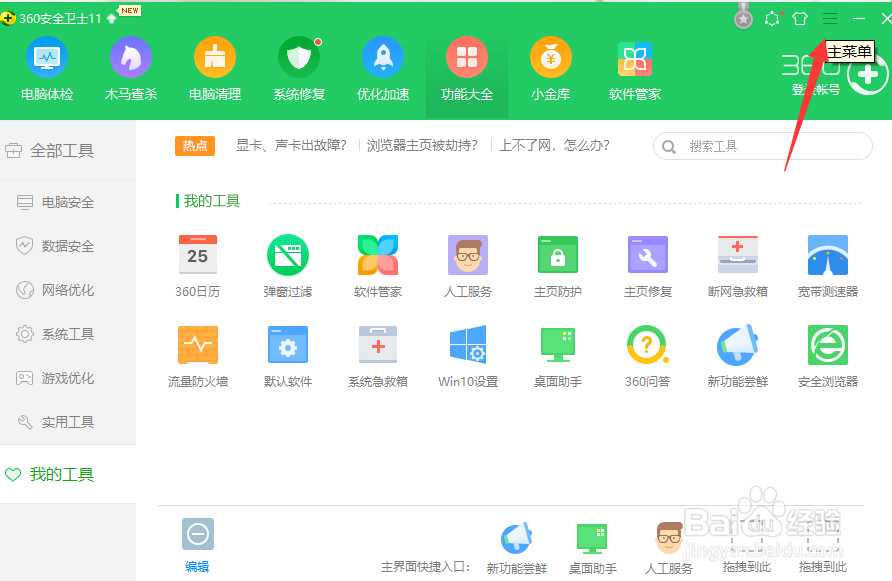Open 桌面助手 in my tools grid
Screen dimensions: 892x581
coord(558,356)
